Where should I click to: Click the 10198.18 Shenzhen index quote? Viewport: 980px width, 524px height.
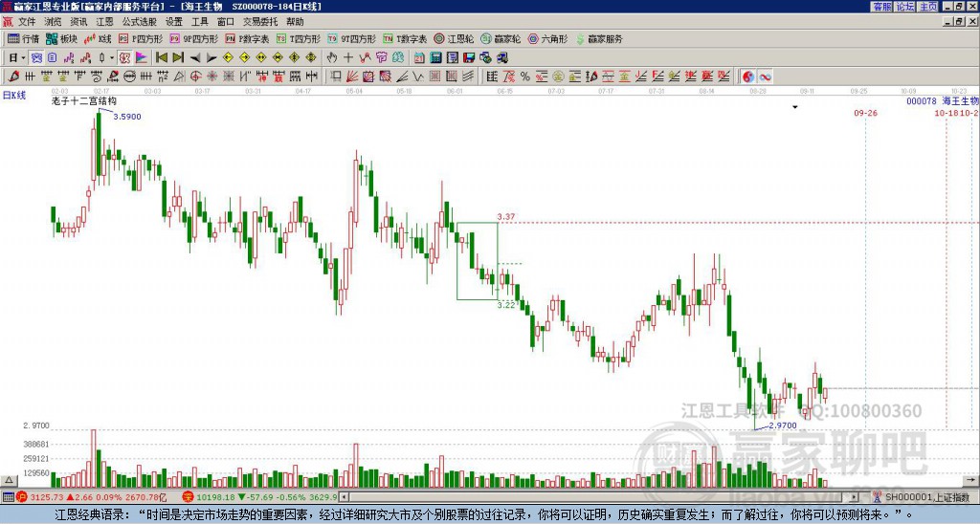(217, 497)
